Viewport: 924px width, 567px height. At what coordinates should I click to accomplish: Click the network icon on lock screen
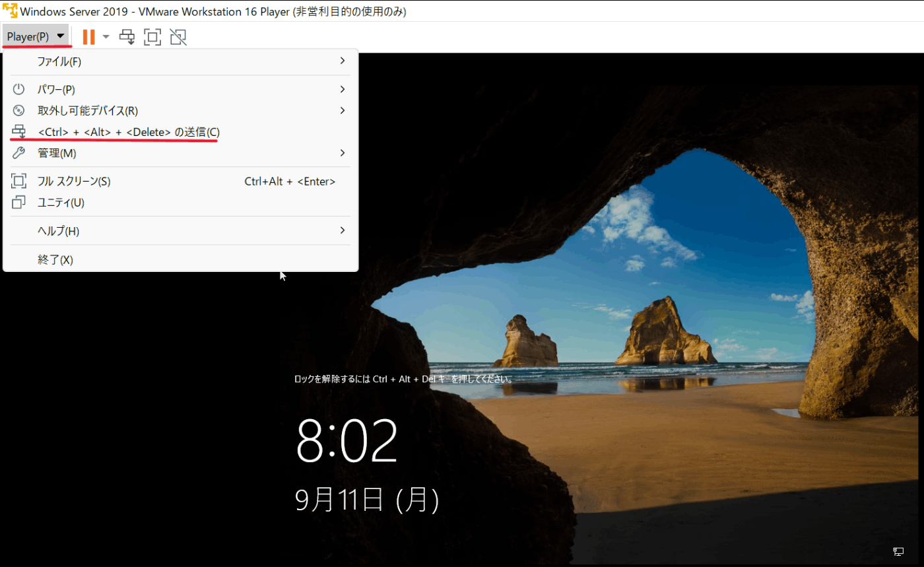point(898,551)
